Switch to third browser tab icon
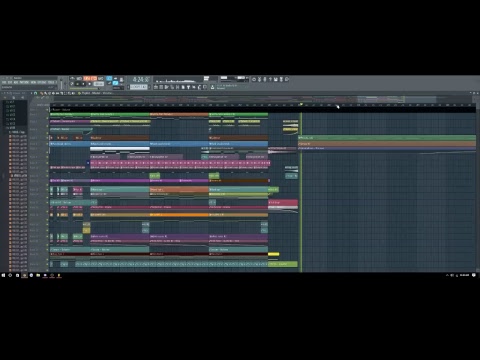480x360 pixels. (x=23, y=97)
